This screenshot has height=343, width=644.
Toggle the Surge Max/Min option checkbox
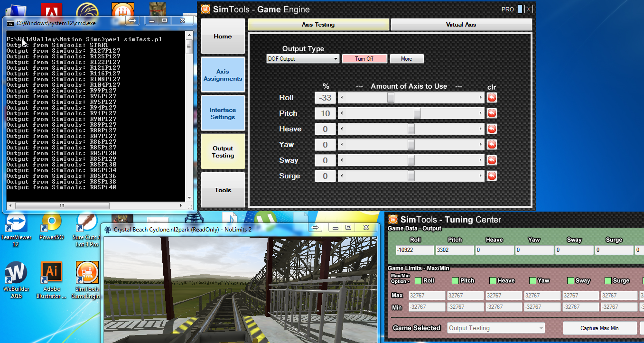(608, 280)
